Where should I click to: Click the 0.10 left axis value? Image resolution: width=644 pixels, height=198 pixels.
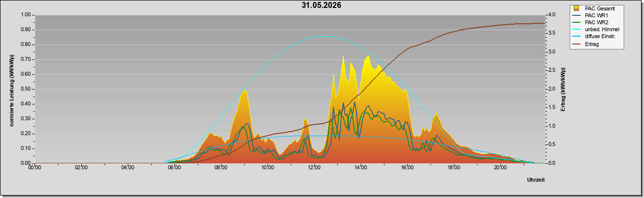tap(26, 148)
